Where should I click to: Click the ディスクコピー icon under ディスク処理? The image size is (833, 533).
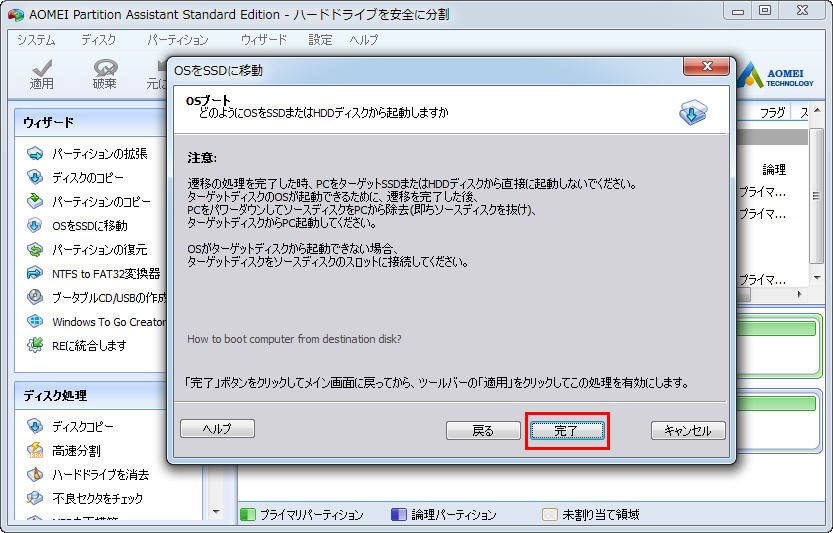tap(35, 426)
